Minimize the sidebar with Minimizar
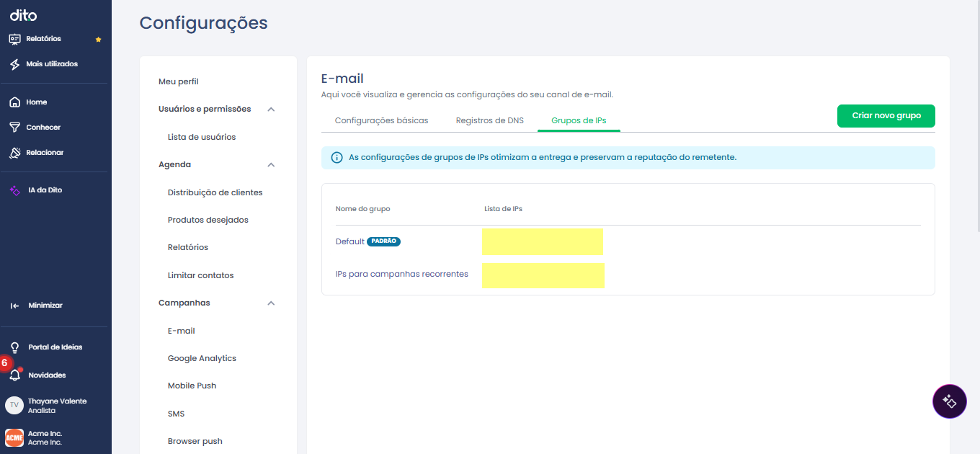The height and width of the screenshot is (454, 980). 37,306
